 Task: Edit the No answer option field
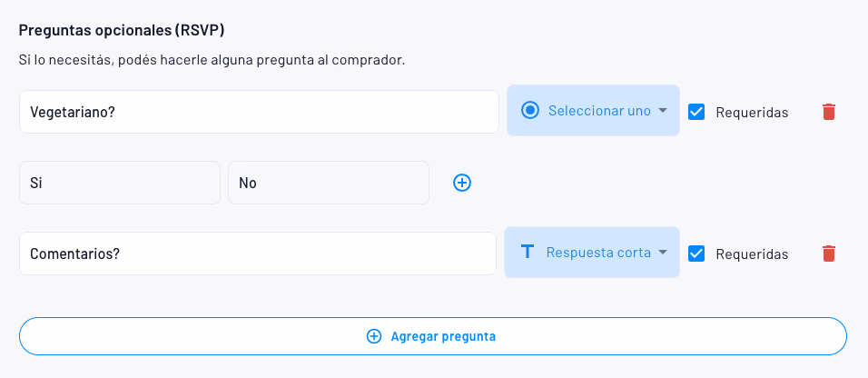328,183
